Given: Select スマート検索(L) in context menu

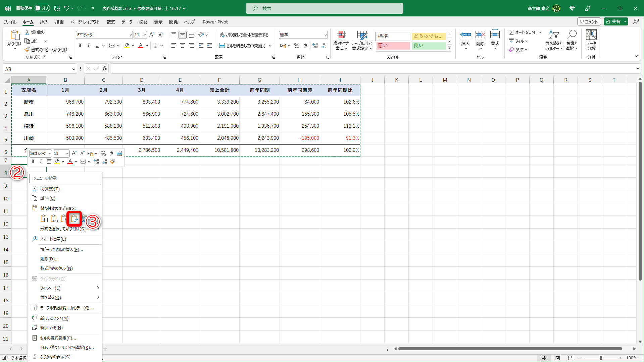Looking at the screenshot, I should click(x=65, y=239).
